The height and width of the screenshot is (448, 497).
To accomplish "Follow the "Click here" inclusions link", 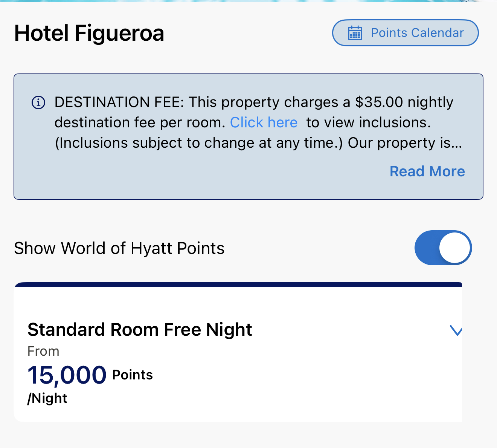I will [264, 123].
